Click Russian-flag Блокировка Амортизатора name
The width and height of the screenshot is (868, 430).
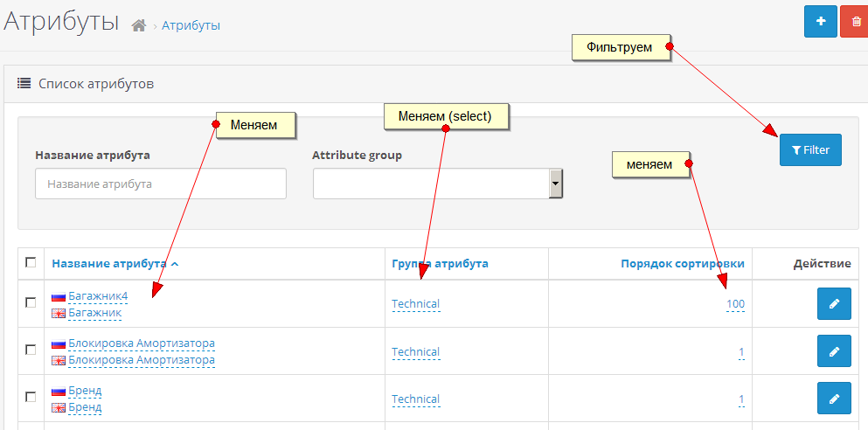click(x=141, y=343)
